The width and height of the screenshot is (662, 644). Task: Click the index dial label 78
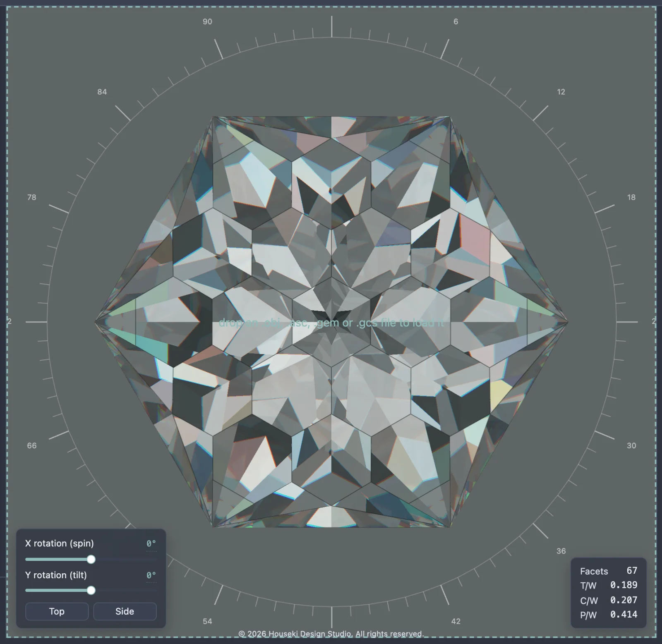[32, 197]
